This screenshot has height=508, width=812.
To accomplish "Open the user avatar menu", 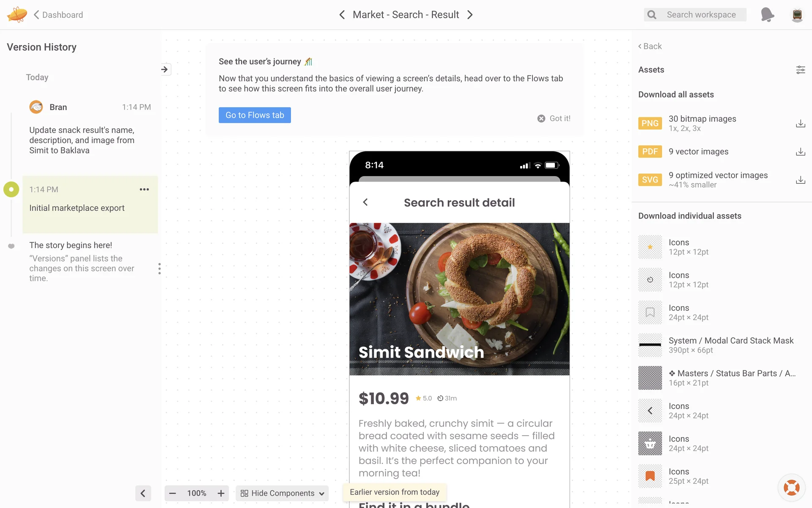I will [x=797, y=15].
